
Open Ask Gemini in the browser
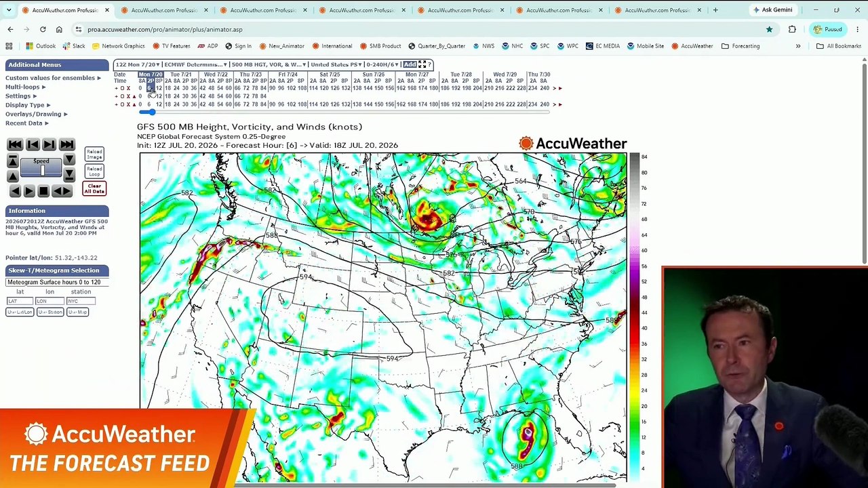point(772,10)
